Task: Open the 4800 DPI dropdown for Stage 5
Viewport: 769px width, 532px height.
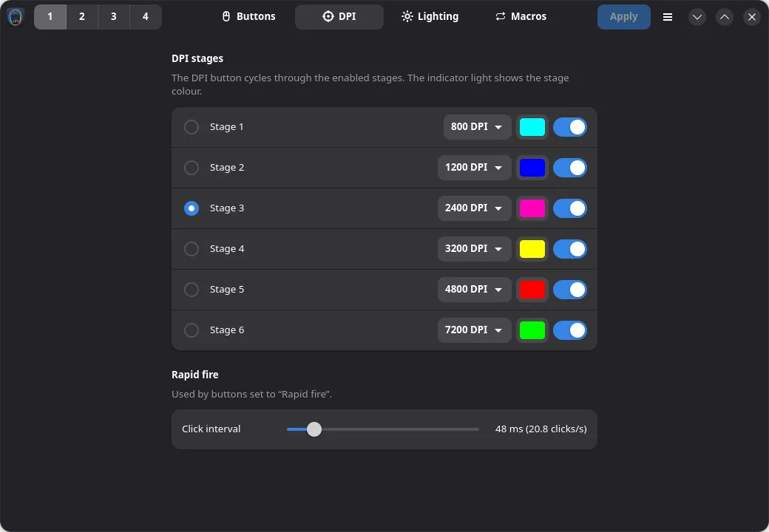Action: click(x=474, y=290)
